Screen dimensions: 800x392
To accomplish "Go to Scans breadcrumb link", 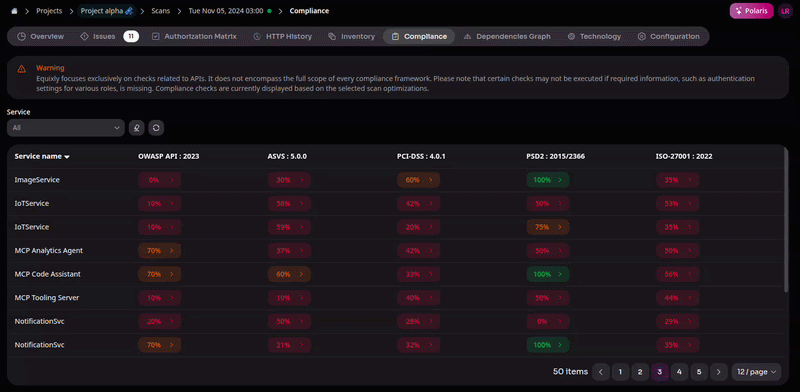I will [x=161, y=11].
